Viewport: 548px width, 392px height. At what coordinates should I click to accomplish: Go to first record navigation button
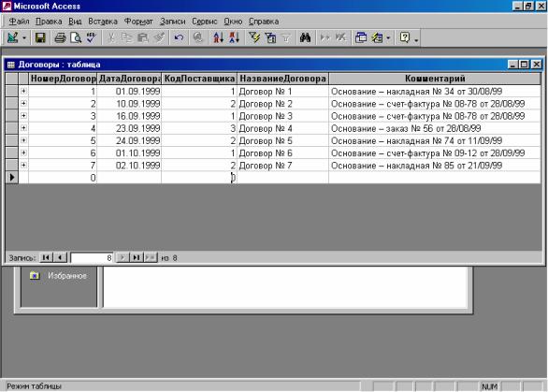coord(46,257)
